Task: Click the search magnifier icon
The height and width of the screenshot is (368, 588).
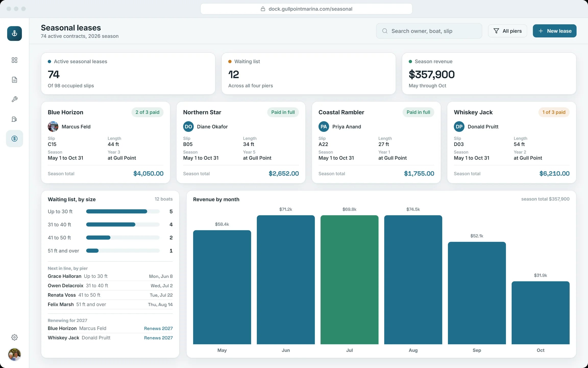Action: tap(385, 31)
